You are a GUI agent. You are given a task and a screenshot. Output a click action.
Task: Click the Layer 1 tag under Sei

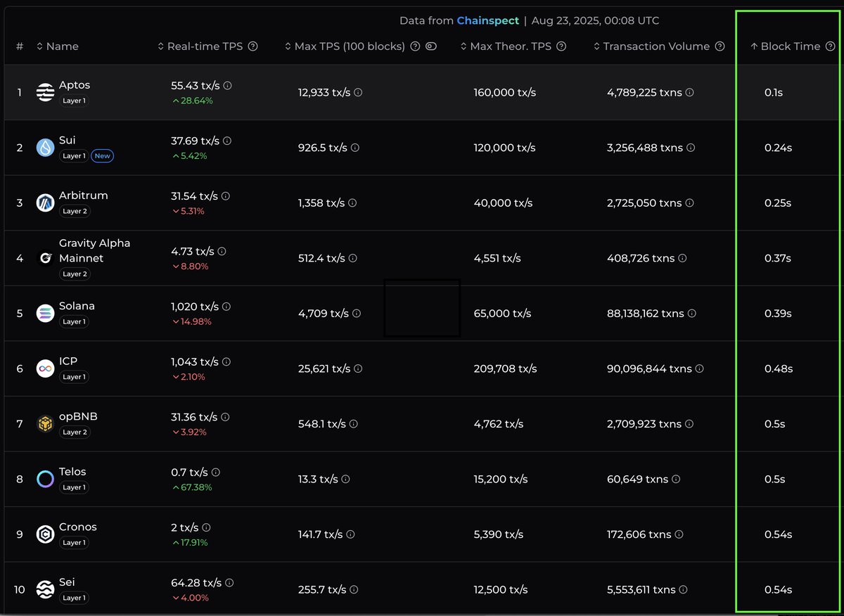coord(74,598)
